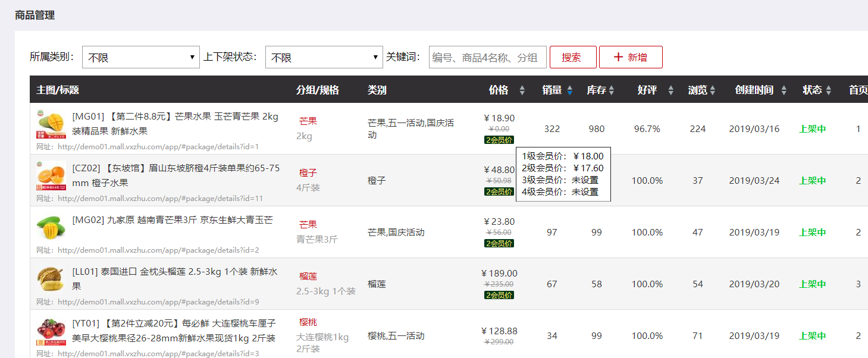Screen dimensions: 868x358
Task: Click the sales value 322
Action: (552, 129)
